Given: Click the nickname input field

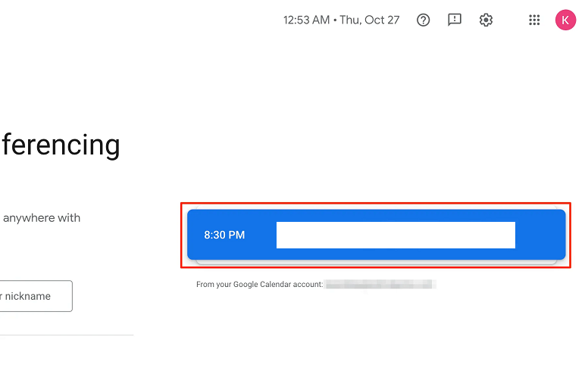Looking at the screenshot, I should 36,296.
